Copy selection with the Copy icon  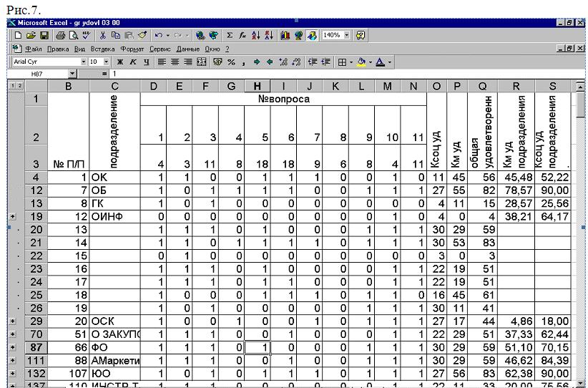pos(116,36)
